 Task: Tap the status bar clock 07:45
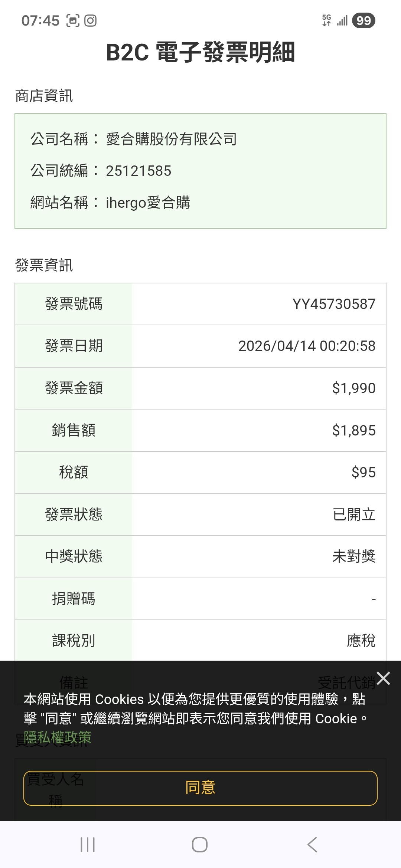(40, 20)
